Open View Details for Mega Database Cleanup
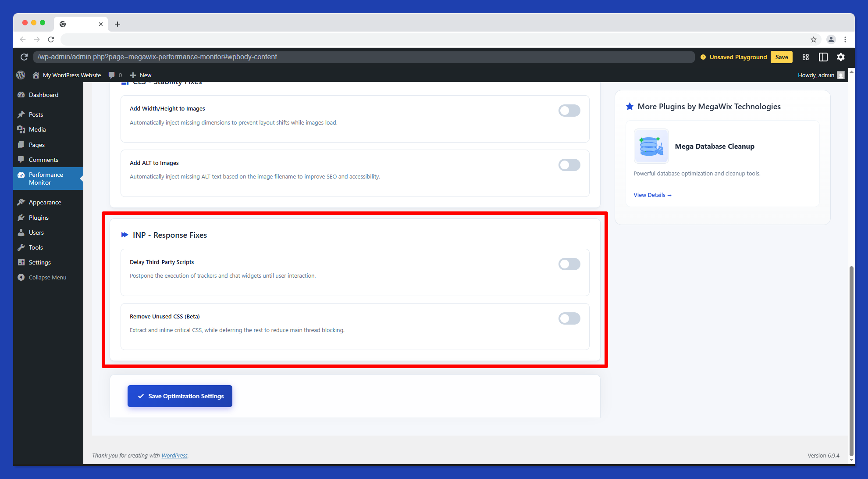The width and height of the screenshot is (868, 479). click(x=652, y=195)
